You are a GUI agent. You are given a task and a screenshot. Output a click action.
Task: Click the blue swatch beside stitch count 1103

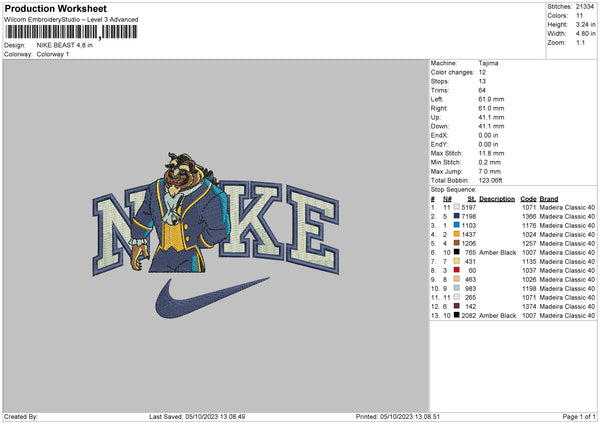457,225
